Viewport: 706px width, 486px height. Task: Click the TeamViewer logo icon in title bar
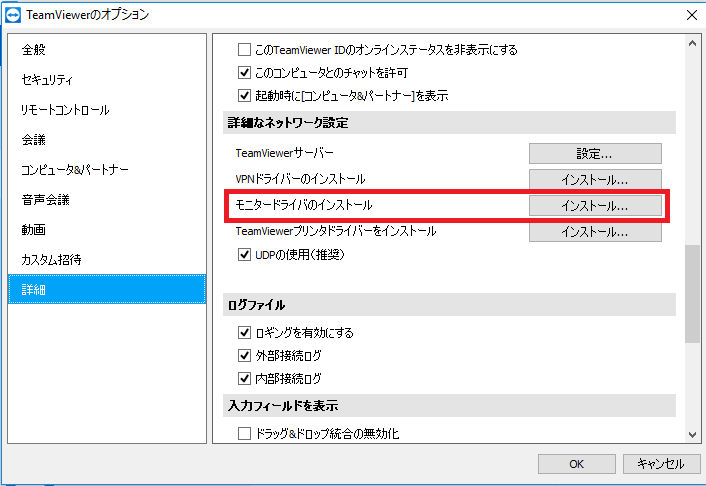(13, 14)
